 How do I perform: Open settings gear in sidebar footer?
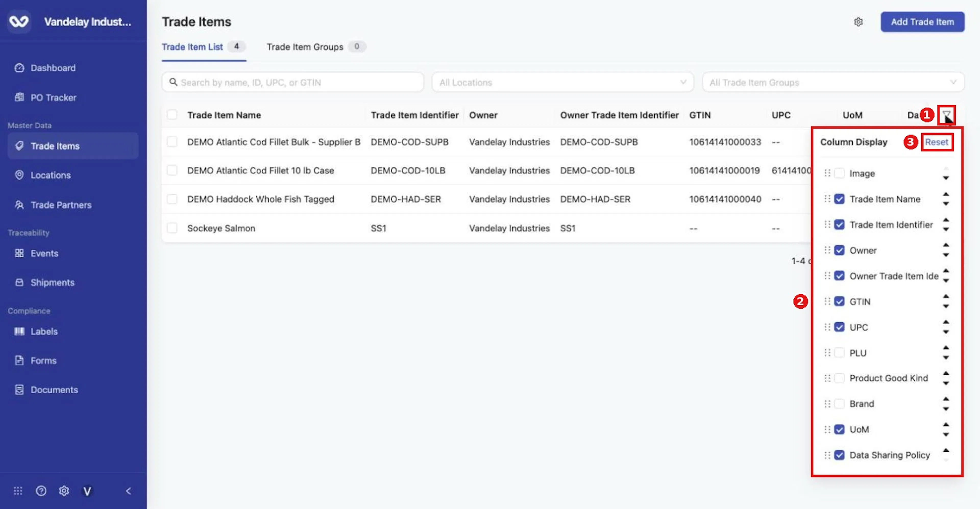click(64, 490)
